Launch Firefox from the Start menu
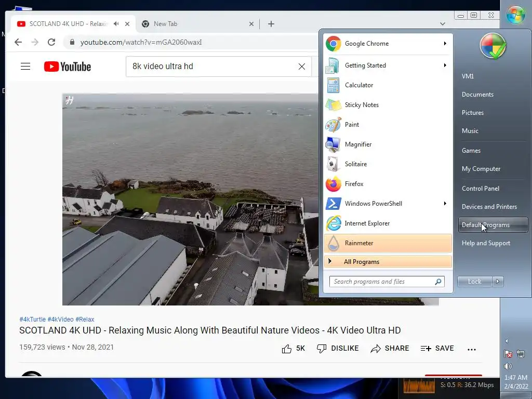 (388, 184)
